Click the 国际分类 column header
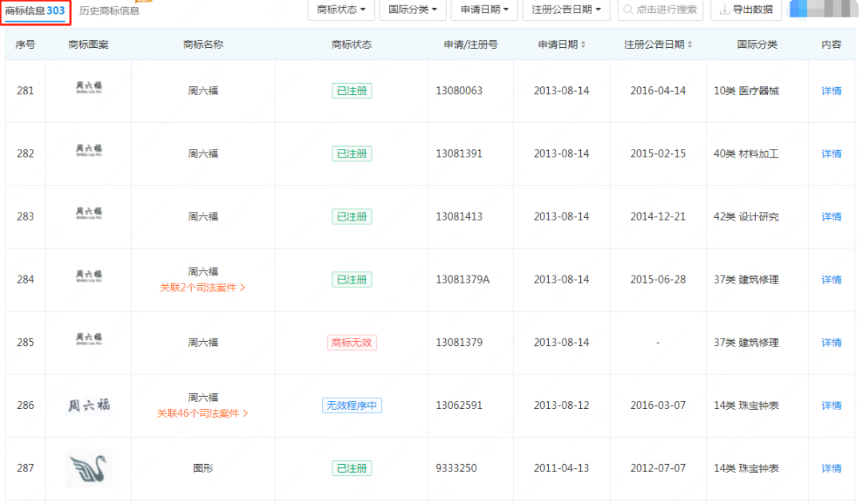Image resolution: width=863 pixels, height=504 pixels. pyautogui.click(x=758, y=45)
